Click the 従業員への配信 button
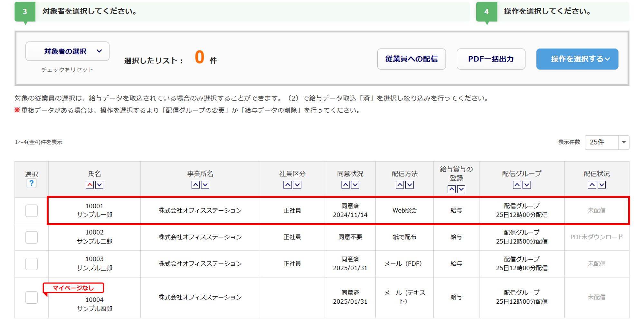Screen dimensions: 644x323 (x=411, y=59)
